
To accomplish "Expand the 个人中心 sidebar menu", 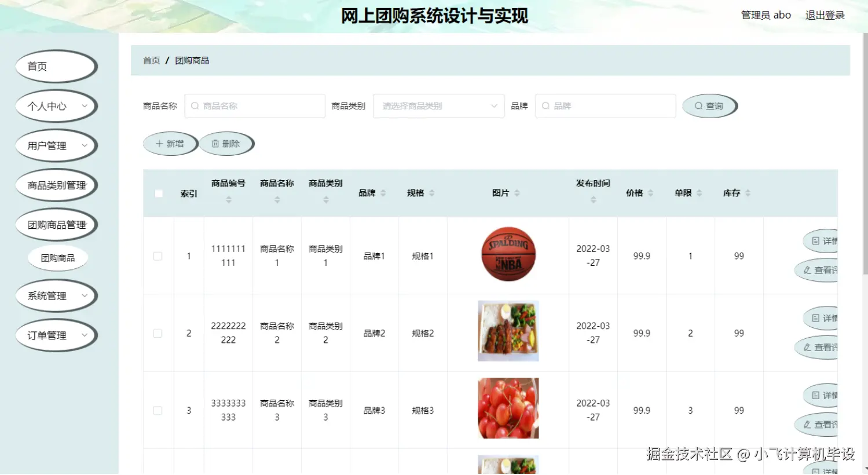I will pyautogui.click(x=57, y=106).
